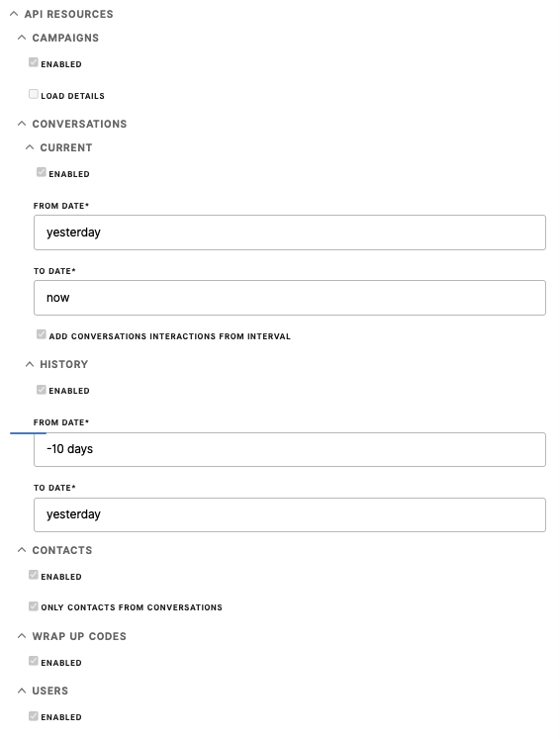Collapse the Wrap Up Codes chevron
Image resolution: width=560 pixels, height=739 pixels.
click(x=22, y=636)
